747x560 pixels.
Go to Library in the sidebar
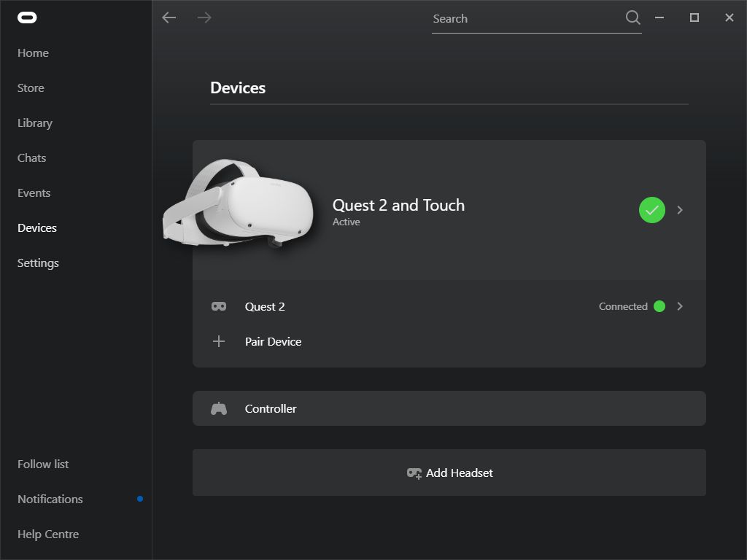coord(35,122)
